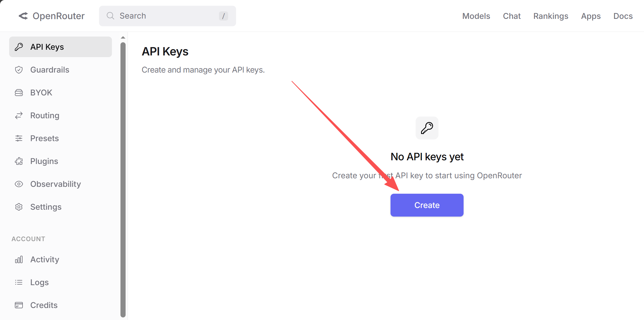Image resolution: width=644 pixels, height=320 pixels.
Task: Click the Presets sliders icon
Action: coord(19,138)
